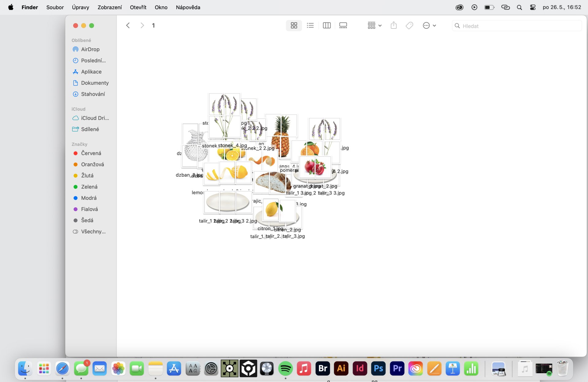Open Control Center in menu bar
Image resolution: width=588 pixels, height=382 pixels.
[x=533, y=7]
